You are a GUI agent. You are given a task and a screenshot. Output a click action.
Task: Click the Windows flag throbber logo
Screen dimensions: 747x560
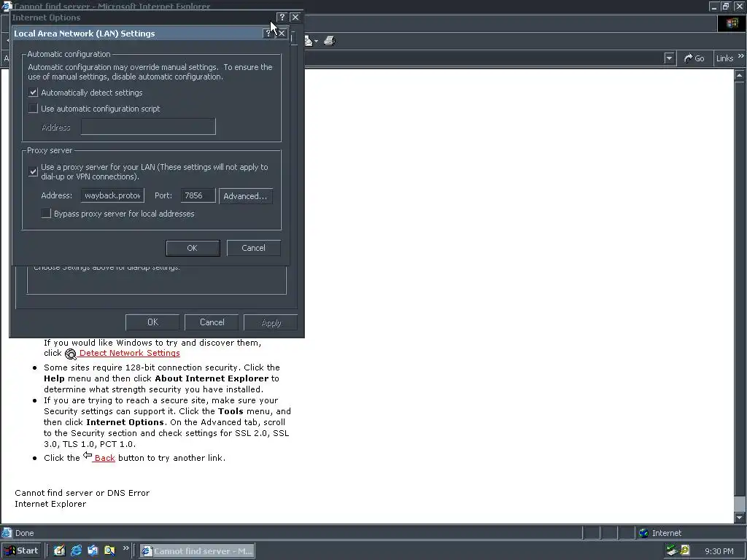[x=732, y=23]
